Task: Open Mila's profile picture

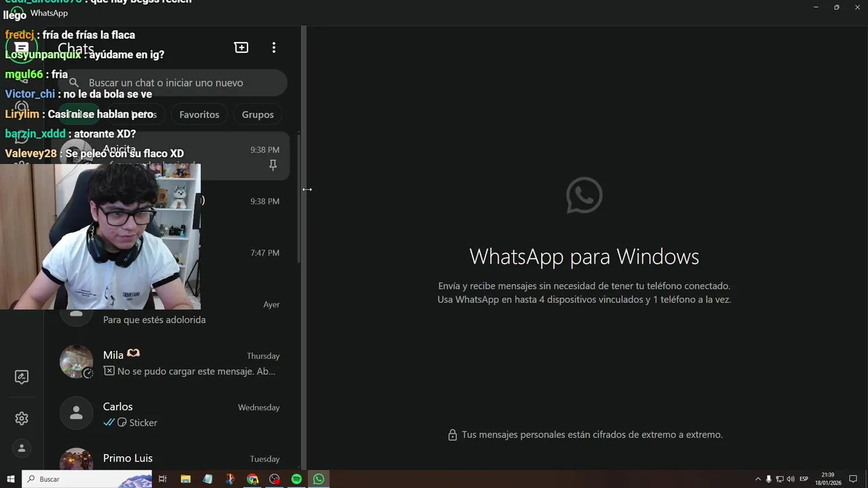Action: click(76, 361)
